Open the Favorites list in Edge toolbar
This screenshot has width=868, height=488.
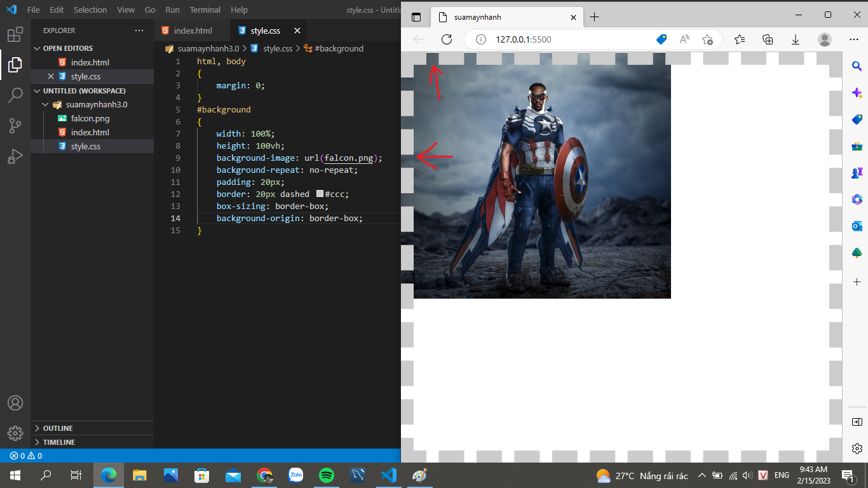point(740,39)
